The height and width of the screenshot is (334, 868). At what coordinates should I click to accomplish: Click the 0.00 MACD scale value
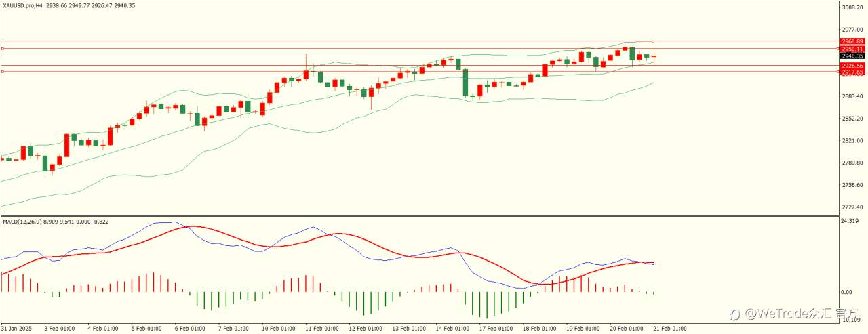pyautogui.click(x=848, y=292)
